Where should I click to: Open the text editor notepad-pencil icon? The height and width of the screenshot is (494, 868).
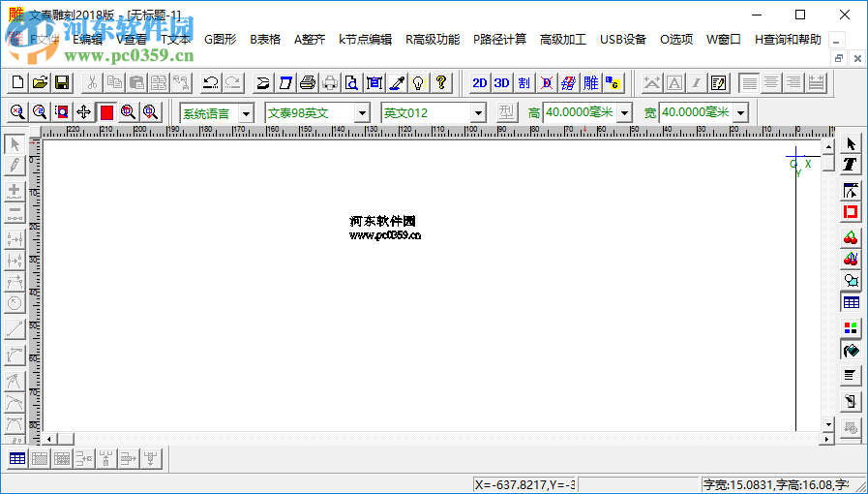tap(718, 83)
